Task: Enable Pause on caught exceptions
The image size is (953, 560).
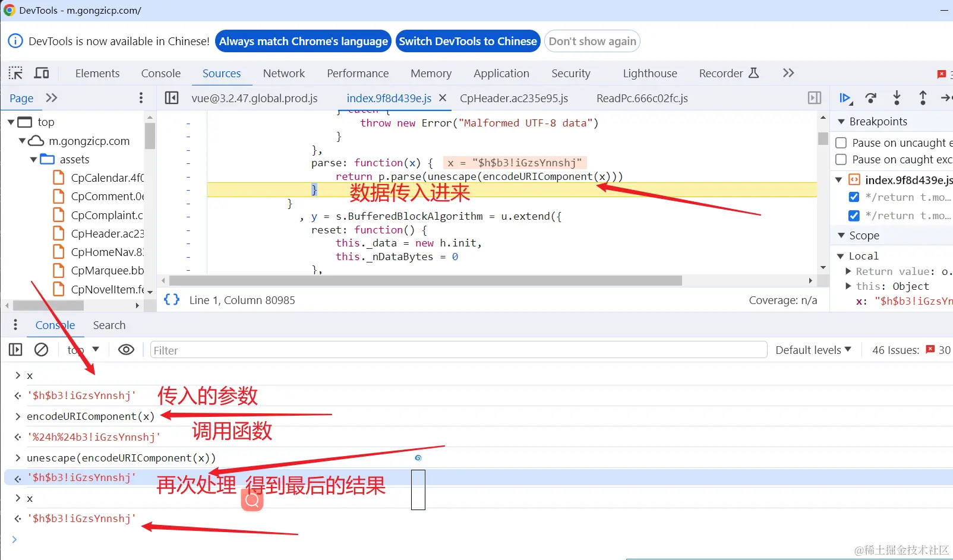Action: pyautogui.click(x=841, y=159)
